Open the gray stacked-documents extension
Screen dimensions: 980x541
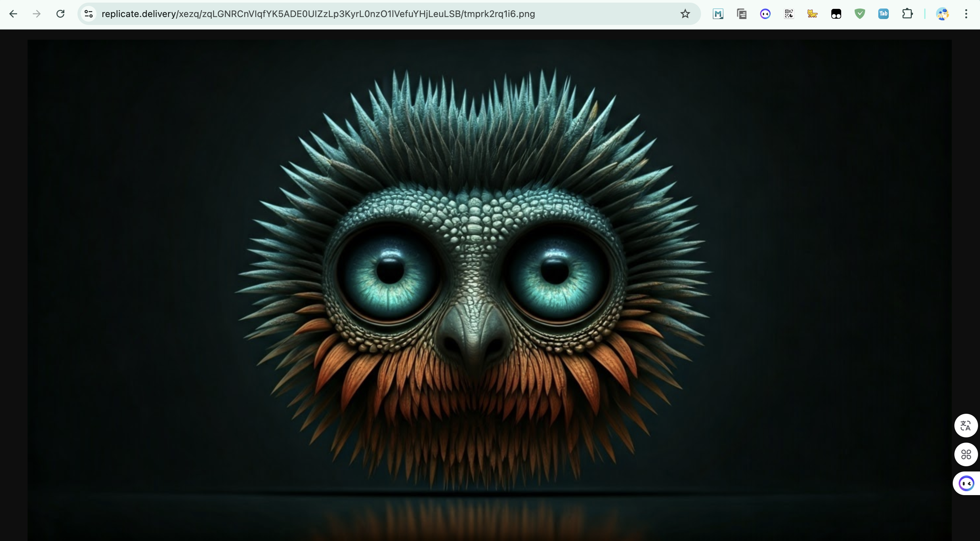coord(741,14)
